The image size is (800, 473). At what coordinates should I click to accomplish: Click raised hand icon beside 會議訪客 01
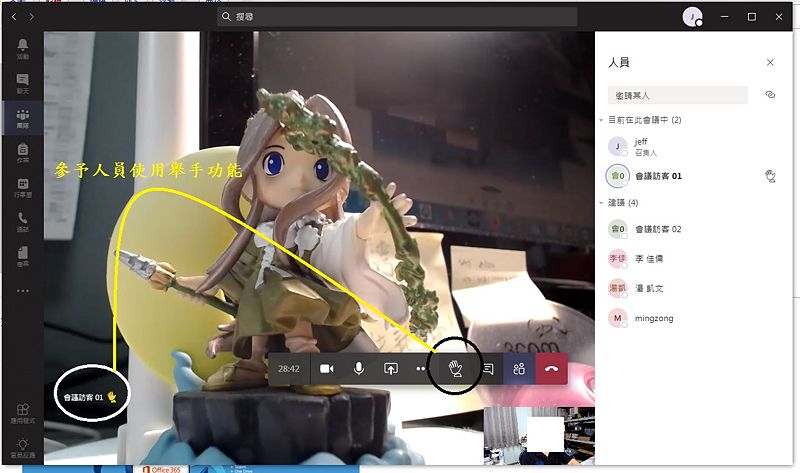pos(770,176)
